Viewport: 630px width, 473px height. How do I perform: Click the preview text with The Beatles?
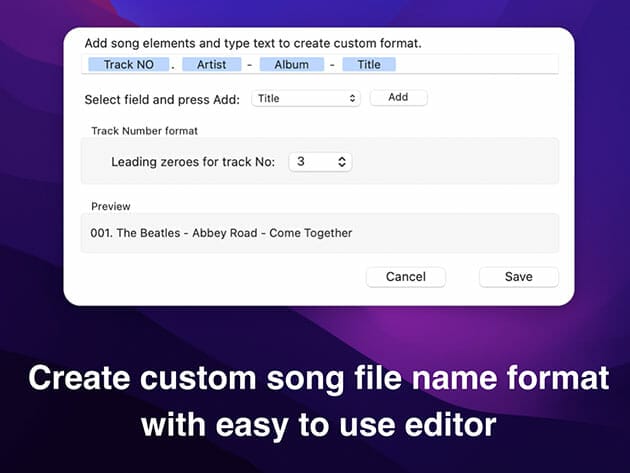[x=221, y=233]
